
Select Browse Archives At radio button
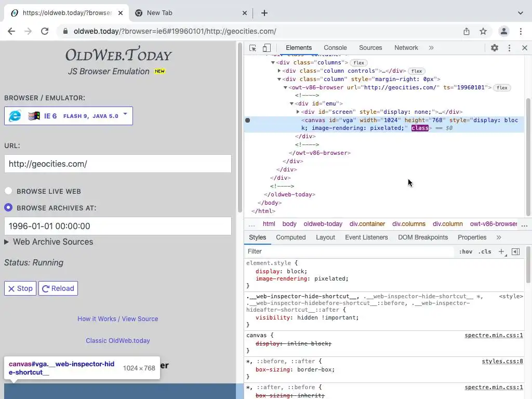(8, 207)
